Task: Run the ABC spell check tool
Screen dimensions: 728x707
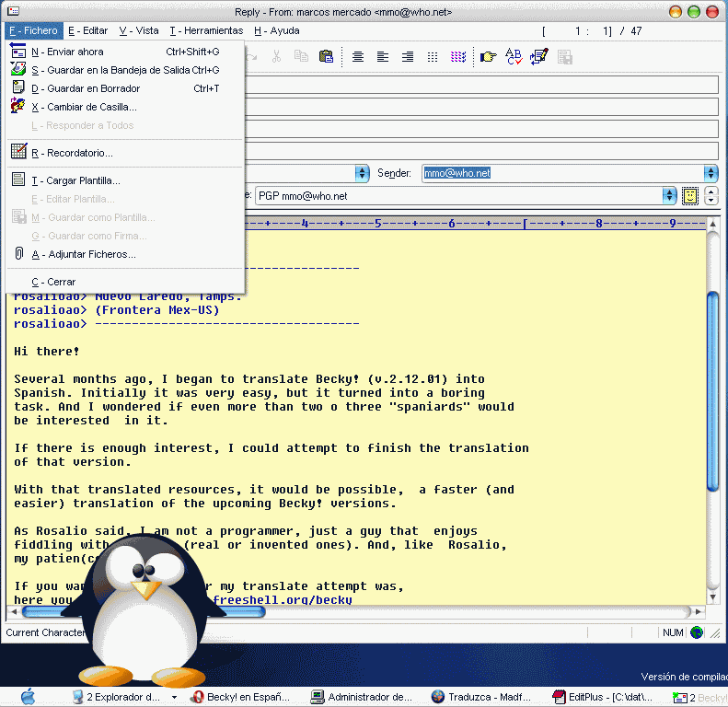Action: pyautogui.click(x=514, y=57)
